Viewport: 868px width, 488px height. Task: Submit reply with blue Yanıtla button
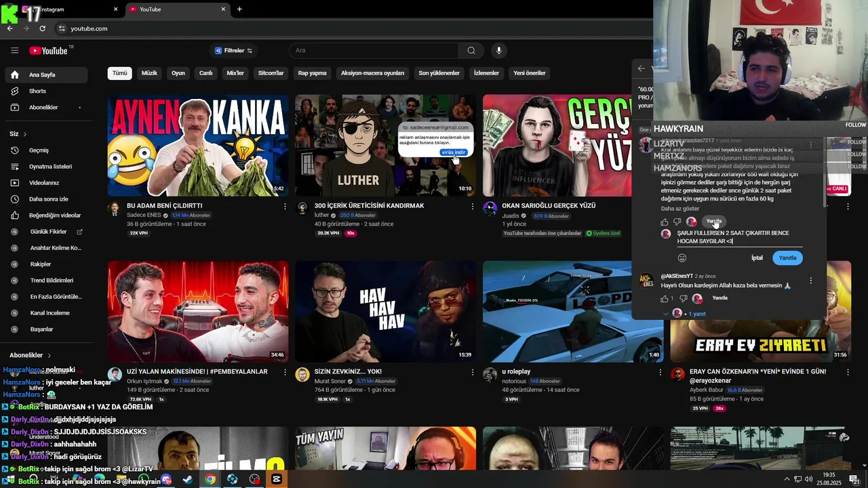point(787,258)
